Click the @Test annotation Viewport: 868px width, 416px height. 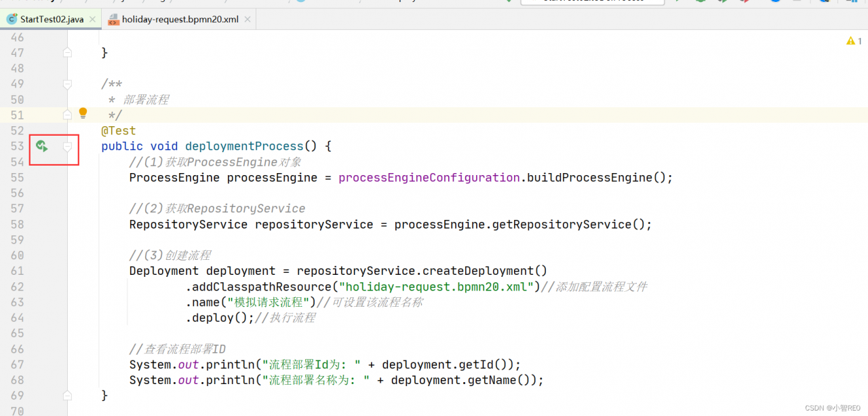[x=119, y=130]
